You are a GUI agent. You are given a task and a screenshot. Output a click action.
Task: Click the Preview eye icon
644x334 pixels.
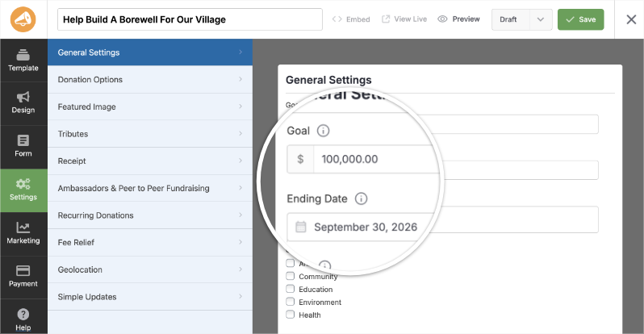[x=442, y=19]
